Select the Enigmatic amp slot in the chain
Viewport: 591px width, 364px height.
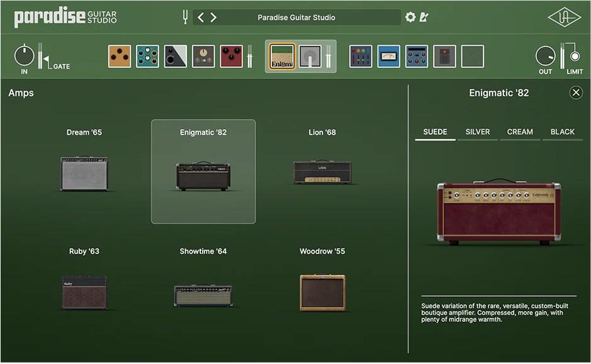pyautogui.click(x=283, y=56)
